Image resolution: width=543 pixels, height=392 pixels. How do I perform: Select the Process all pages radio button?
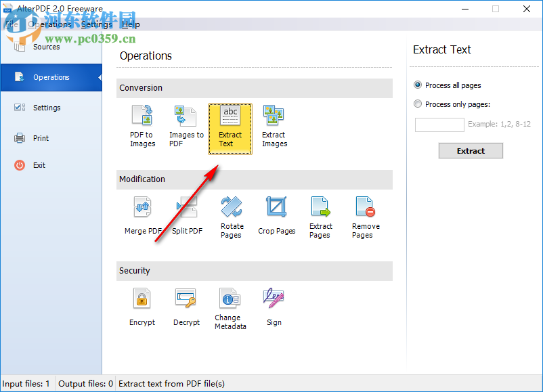coord(418,85)
